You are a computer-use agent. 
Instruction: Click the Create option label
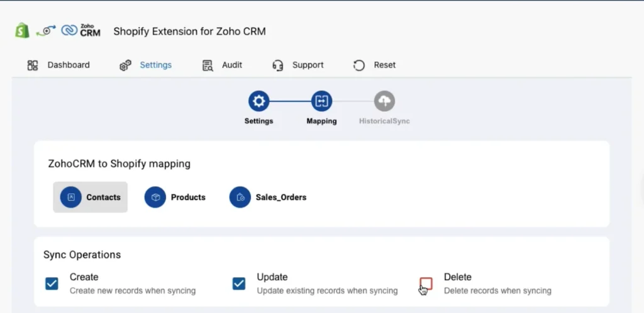[84, 277]
